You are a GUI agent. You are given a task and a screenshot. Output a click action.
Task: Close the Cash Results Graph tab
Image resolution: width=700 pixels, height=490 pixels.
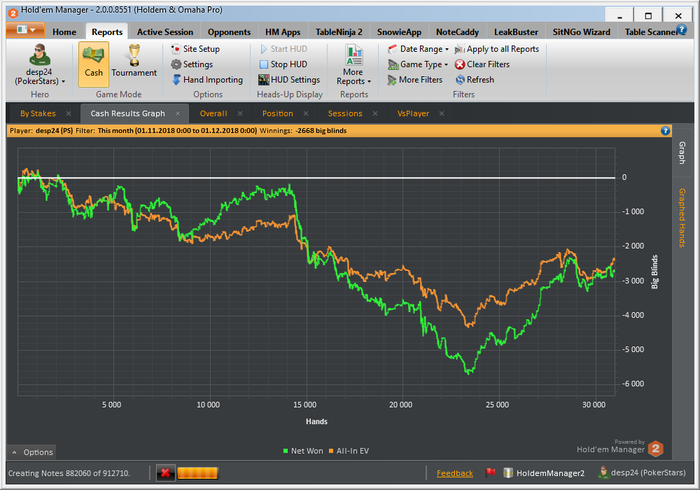click(178, 114)
